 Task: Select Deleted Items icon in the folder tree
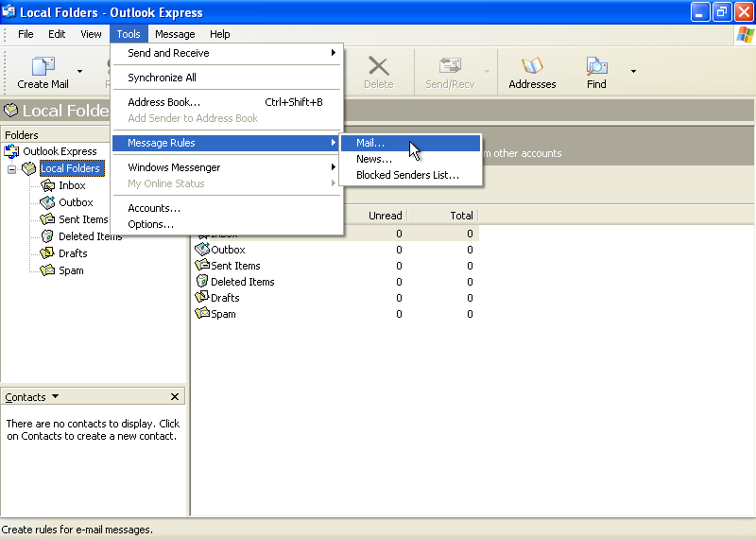point(47,236)
